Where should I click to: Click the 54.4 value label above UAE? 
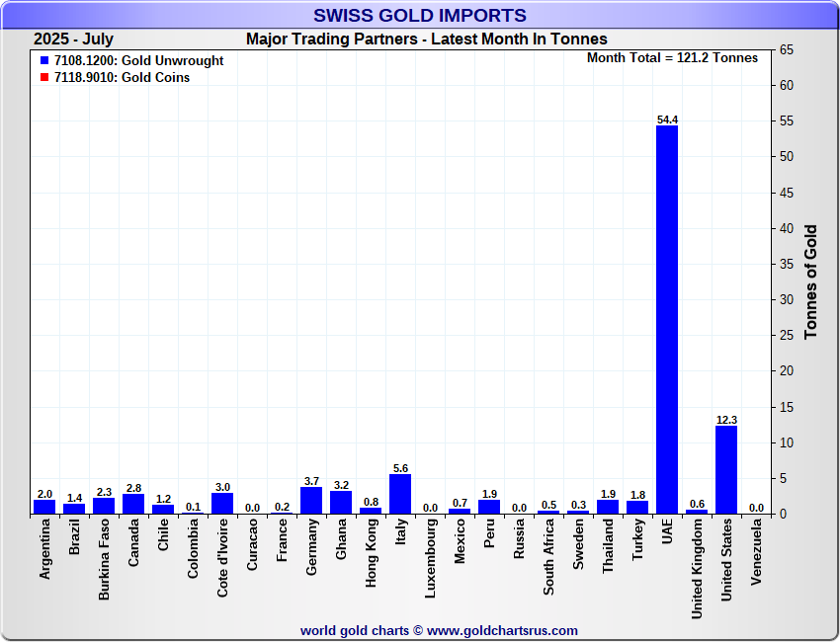tap(667, 120)
